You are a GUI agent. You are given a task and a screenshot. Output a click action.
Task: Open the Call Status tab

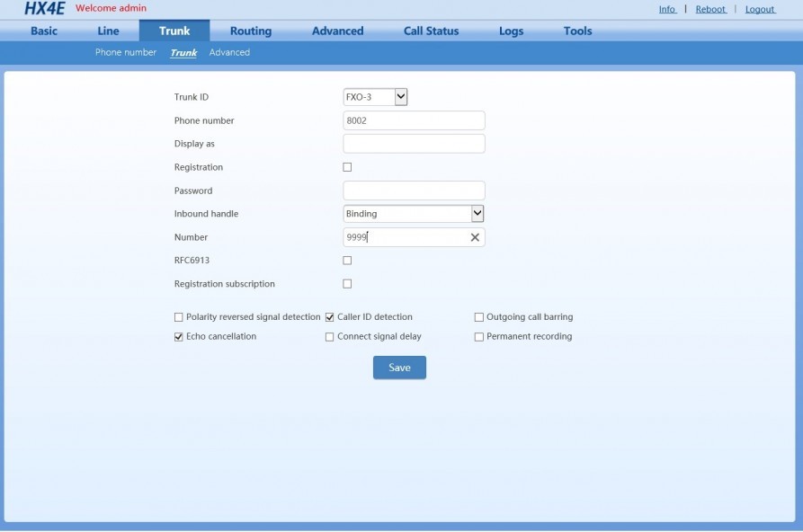pyautogui.click(x=432, y=31)
